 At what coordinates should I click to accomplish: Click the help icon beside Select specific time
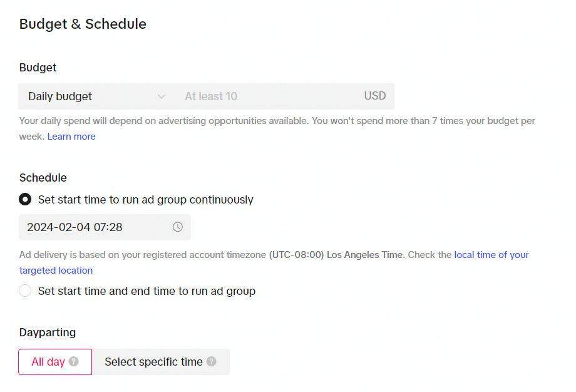click(211, 361)
